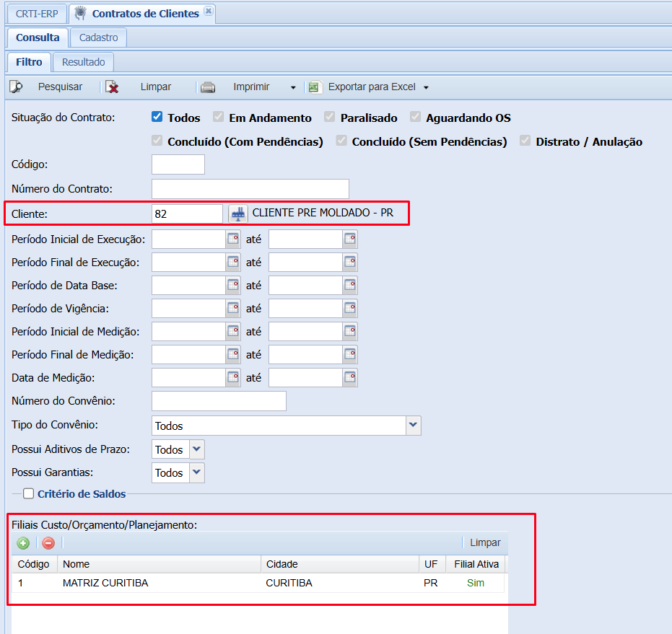Select the Filtro tab

[29, 62]
